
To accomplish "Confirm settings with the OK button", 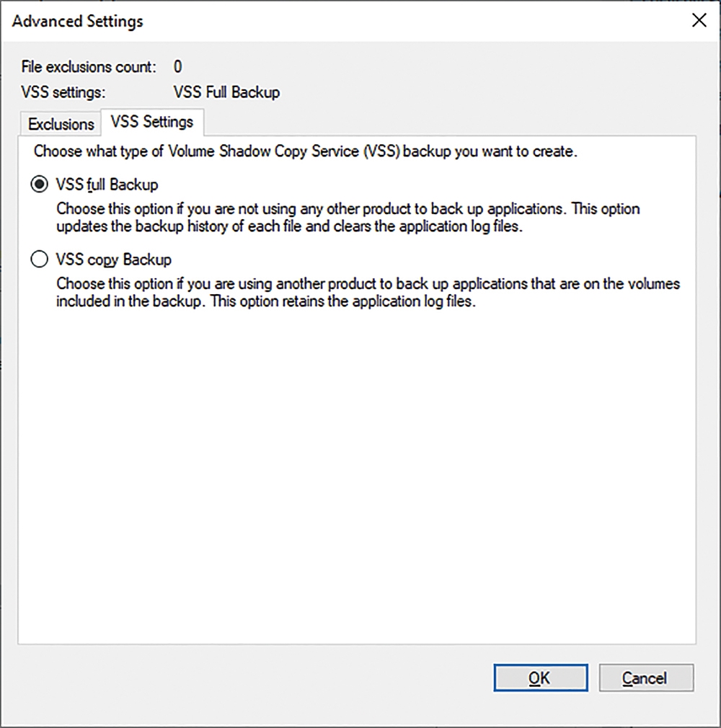I will click(541, 678).
